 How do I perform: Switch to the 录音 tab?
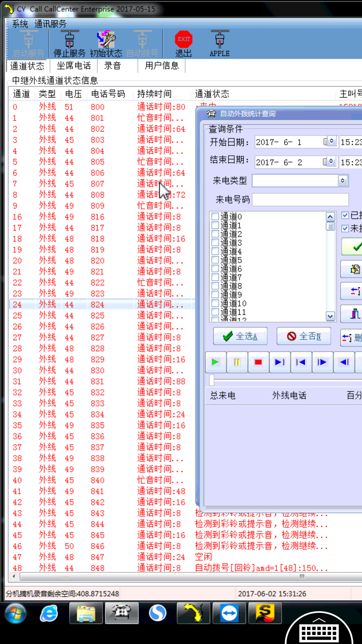click(x=112, y=66)
